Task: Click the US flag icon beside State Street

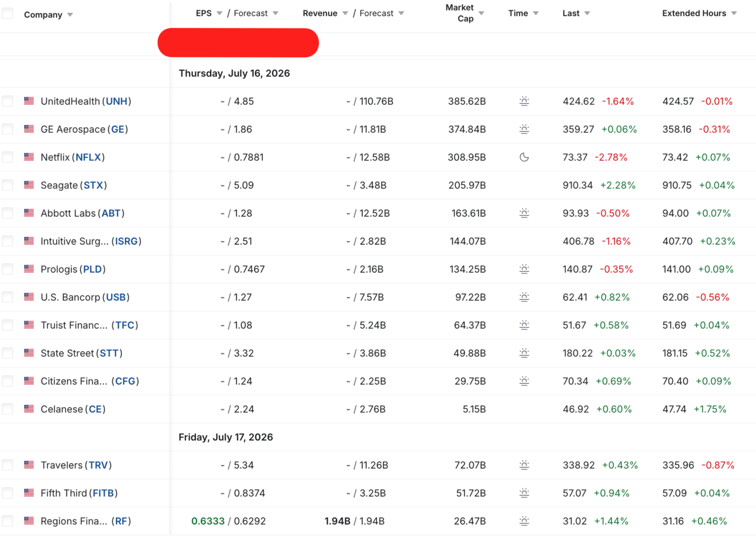Action: click(29, 353)
